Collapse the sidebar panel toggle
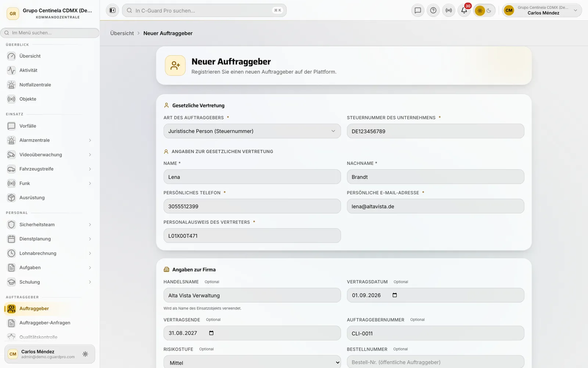This screenshot has height=368, width=588. (112, 10)
